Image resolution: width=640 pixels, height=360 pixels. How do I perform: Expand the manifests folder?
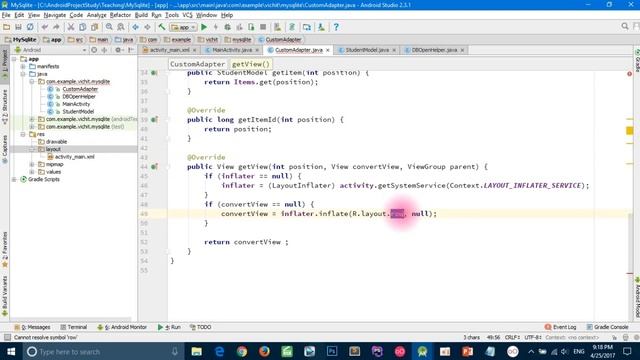pyautogui.click(x=23, y=67)
